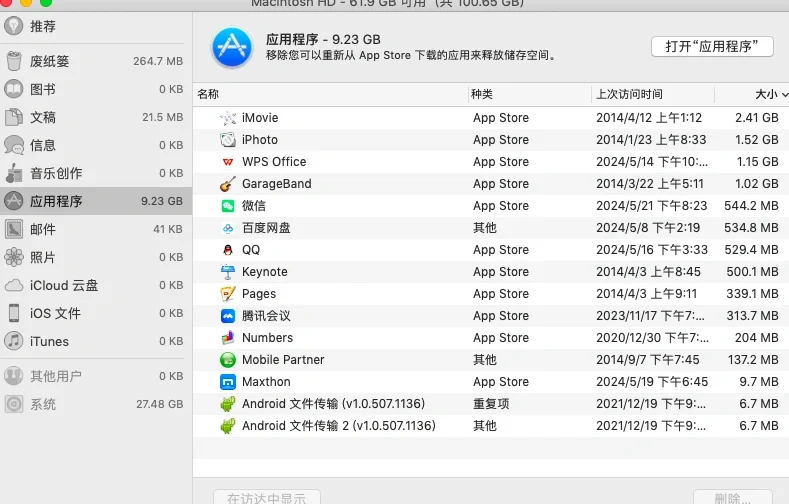The height and width of the screenshot is (504, 789).
Task: Select the Numbers name text
Action: click(267, 338)
